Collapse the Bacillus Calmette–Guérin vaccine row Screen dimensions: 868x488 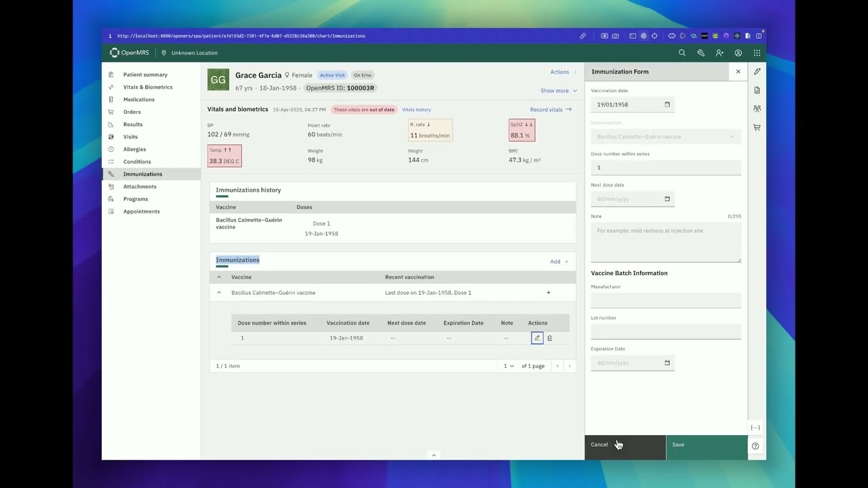point(219,293)
